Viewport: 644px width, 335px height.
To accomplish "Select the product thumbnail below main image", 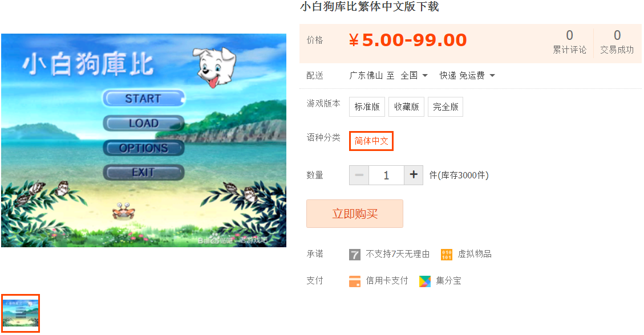I will (21, 313).
